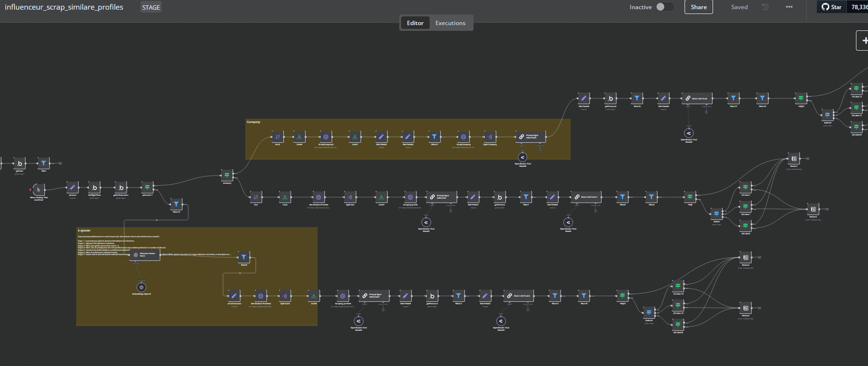Select the Notion1 node
The image size is (868, 366).
point(794,158)
